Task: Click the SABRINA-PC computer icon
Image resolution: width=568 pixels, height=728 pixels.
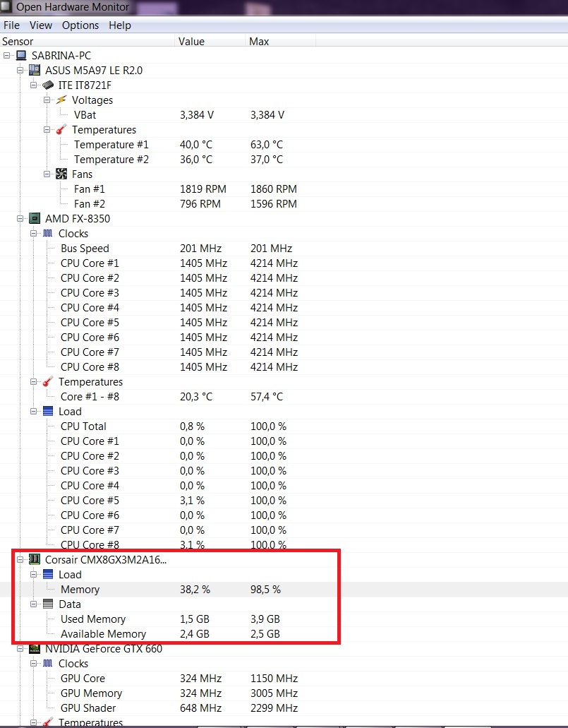Action: (x=21, y=55)
